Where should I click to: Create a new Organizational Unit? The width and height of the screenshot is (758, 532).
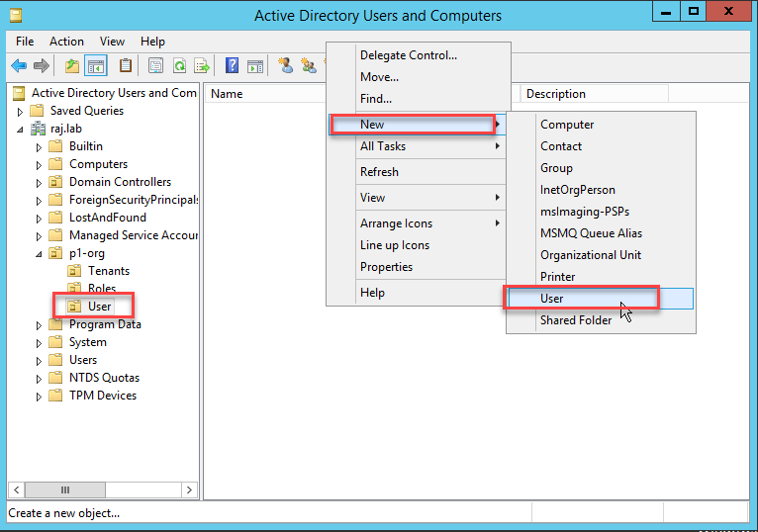(x=601, y=255)
